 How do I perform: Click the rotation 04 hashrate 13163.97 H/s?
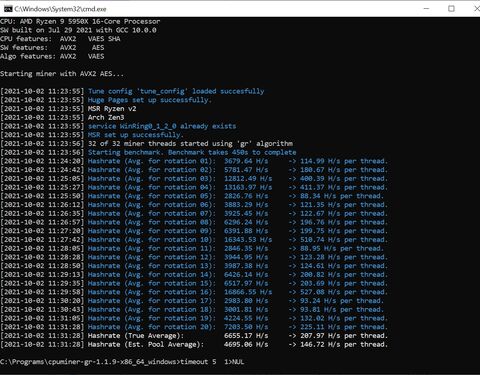(248, 187)
